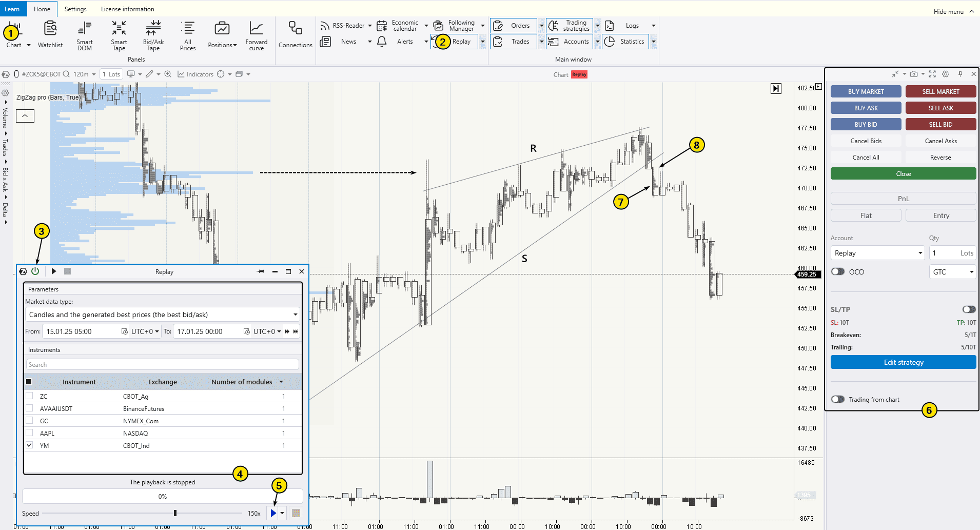Take a screenshot with the camera icon
Viewport: 980px width, 530px height.
[914, 74]
